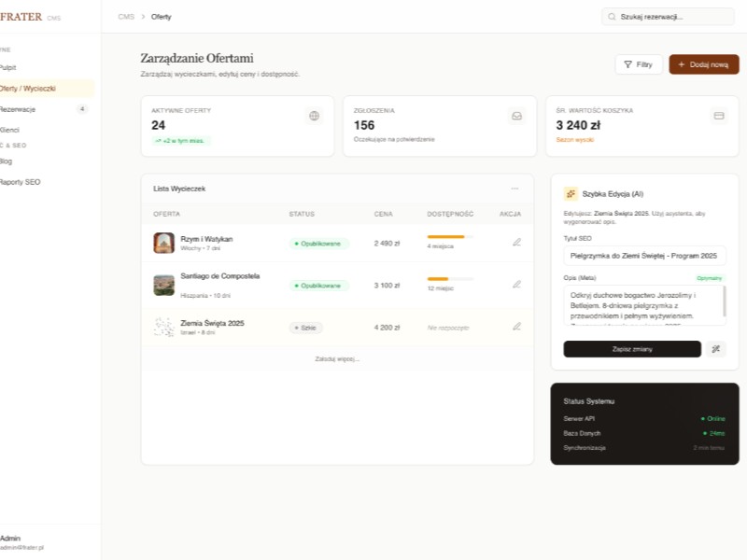Navigate to Blog section
Image resolution: width=747 pixels, height=560 pixels.
7,161
